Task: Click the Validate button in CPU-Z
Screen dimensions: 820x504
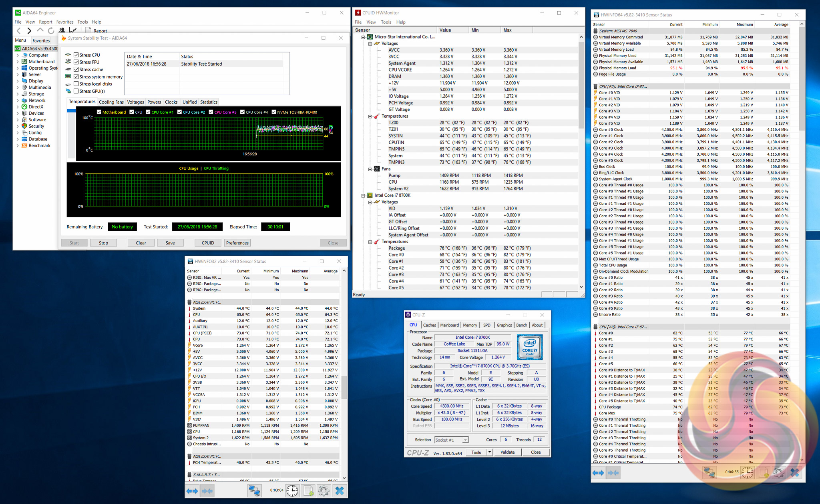Action: [x=507, y=452]
